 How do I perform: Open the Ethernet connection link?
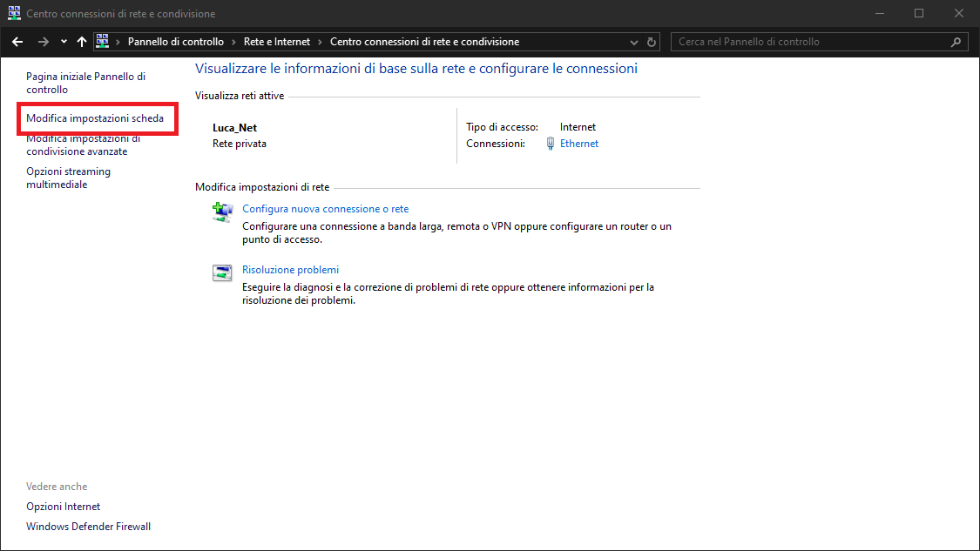pos(579,144)
